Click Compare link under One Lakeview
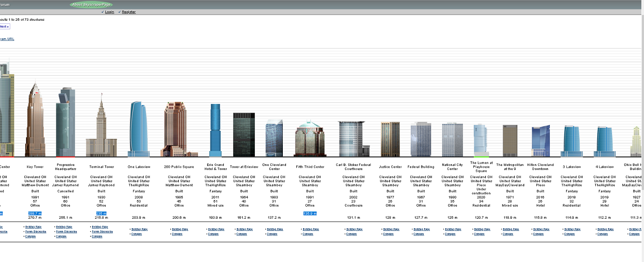This screenshot has height=262, width=644. point(136,234)
